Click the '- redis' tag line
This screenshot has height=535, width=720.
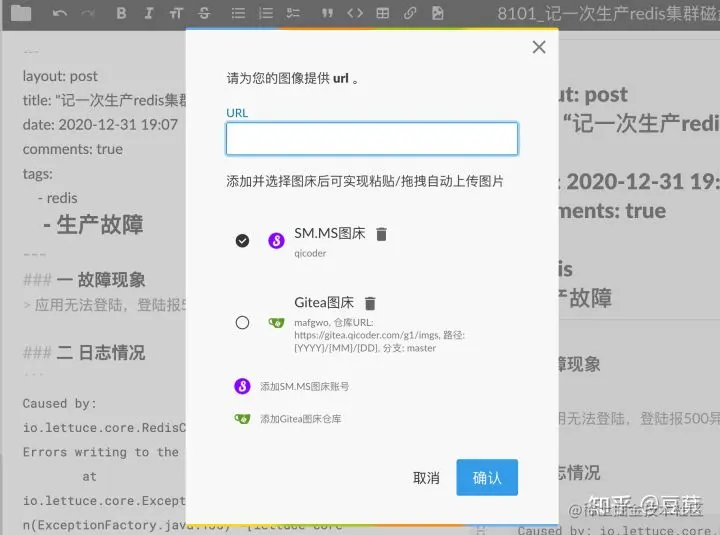[x=57, y=198]
